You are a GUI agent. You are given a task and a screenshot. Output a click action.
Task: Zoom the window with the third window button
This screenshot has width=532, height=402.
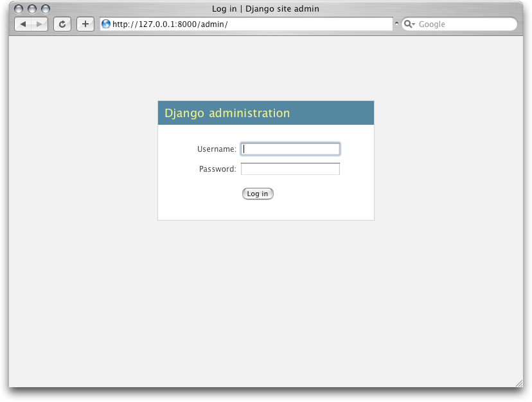(x=46, y=9)
